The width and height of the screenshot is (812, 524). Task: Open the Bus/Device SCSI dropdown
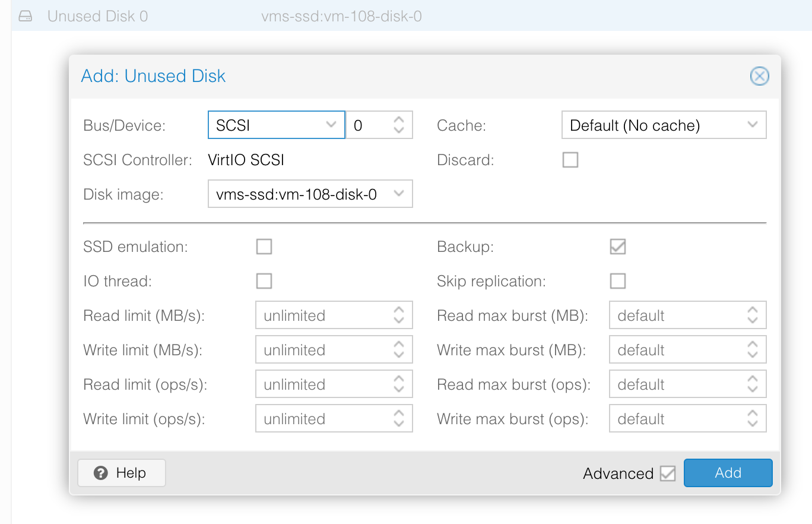pyautogui.click(x=276, y=125)
